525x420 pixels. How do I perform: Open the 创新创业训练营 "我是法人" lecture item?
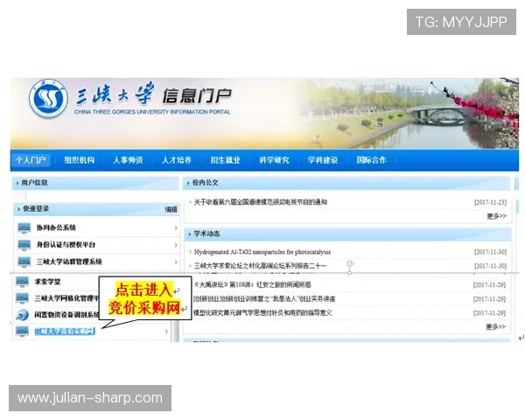[x=264, y=298]
